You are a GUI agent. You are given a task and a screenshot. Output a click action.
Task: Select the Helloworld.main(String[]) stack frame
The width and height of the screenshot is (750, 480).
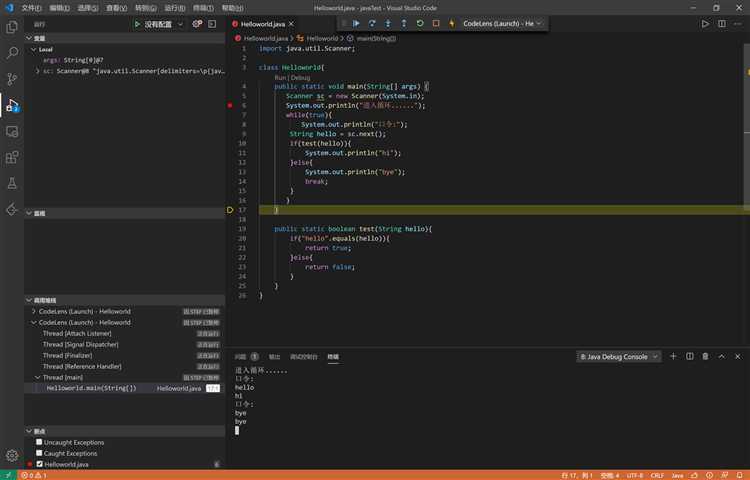pyautogui.click(x=124, y=388)
